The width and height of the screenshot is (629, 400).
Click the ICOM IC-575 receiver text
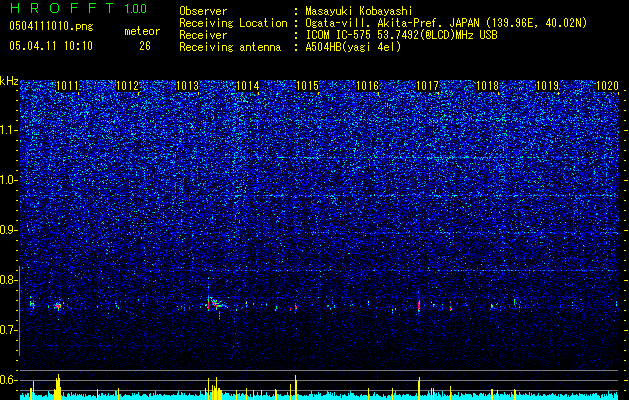(x=401, y=35)
